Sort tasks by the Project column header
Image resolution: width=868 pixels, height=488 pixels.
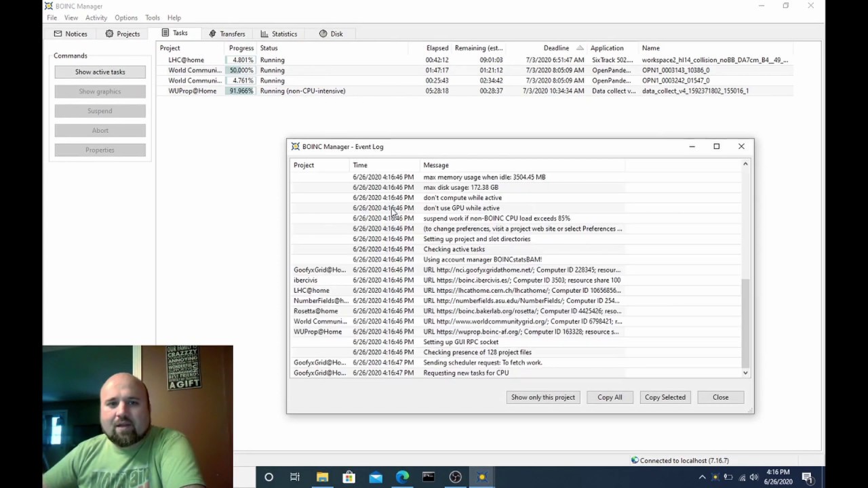pos(191,48)
